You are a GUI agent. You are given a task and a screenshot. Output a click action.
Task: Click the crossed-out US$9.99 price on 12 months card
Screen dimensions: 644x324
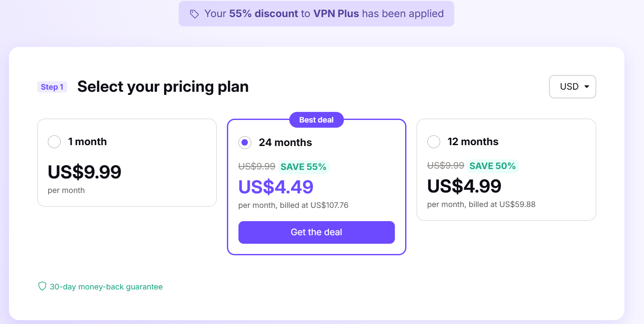(x=445, y=166)
